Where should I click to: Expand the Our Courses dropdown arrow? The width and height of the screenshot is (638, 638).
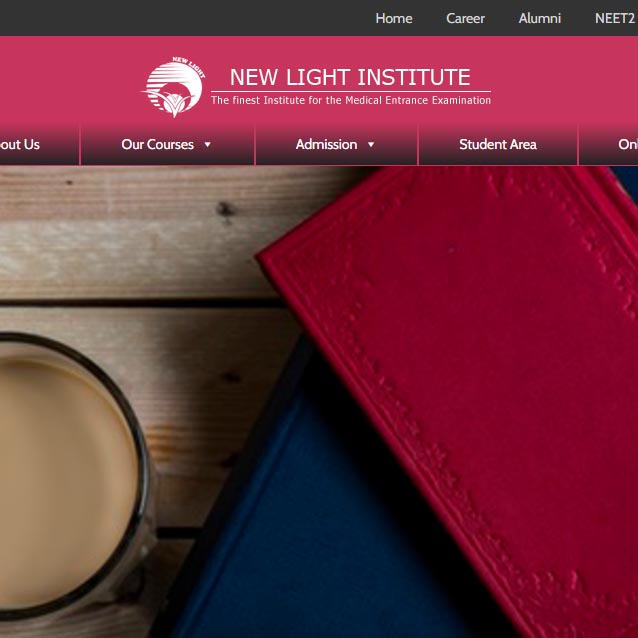point(208,144)
